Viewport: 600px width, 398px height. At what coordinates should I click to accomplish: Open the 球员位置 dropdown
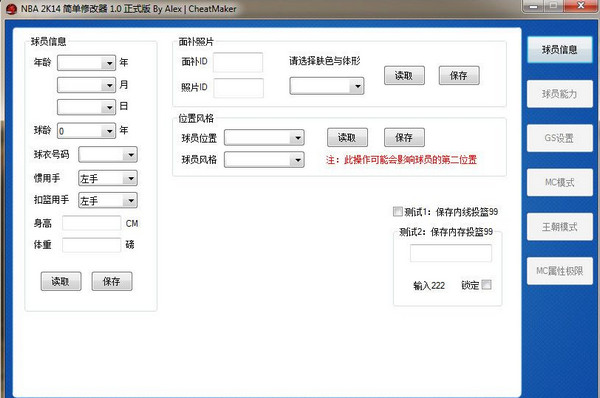(264, 138)
